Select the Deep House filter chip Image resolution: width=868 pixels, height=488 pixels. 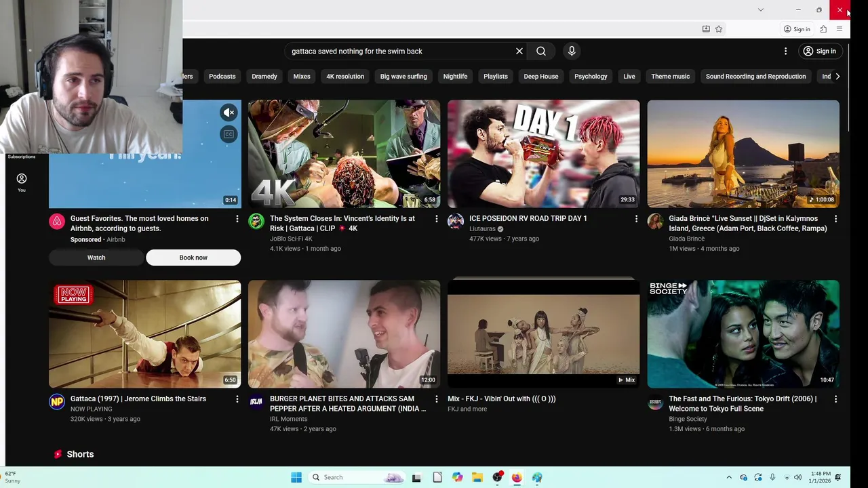coord(540,77)
